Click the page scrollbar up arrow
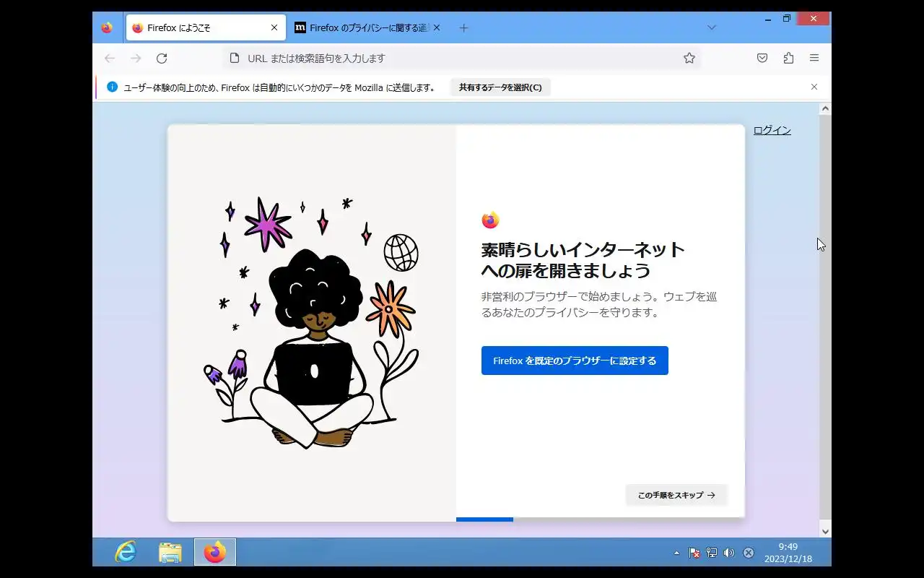This screenshot has width=924, height=578. point(825,109)
